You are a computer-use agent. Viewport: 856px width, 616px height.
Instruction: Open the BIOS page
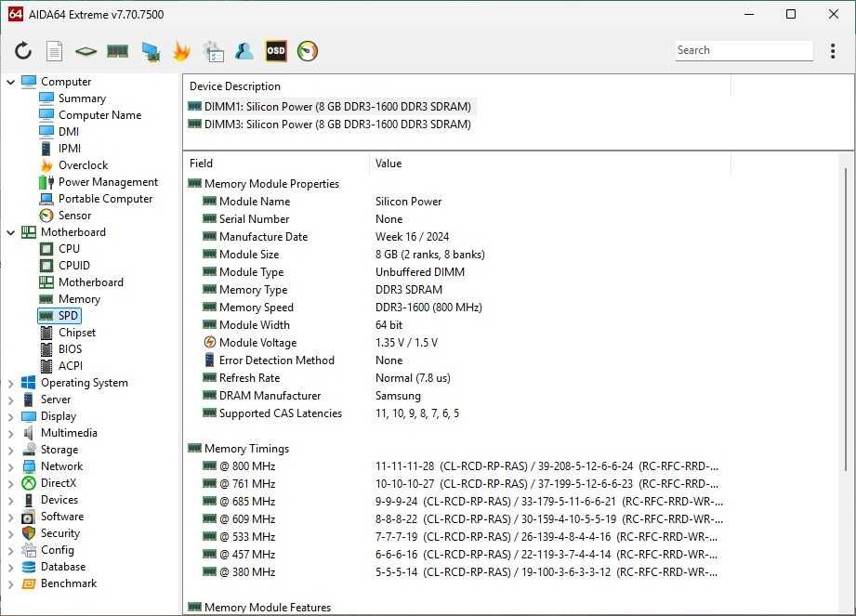[x=70, y=349]
